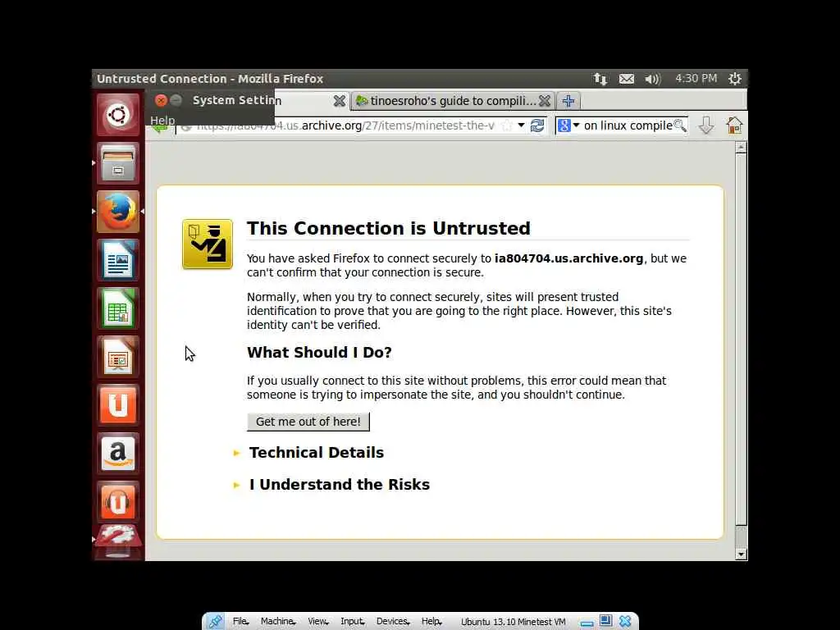Open the Ubuntu Dash home launcher icon

118,115
